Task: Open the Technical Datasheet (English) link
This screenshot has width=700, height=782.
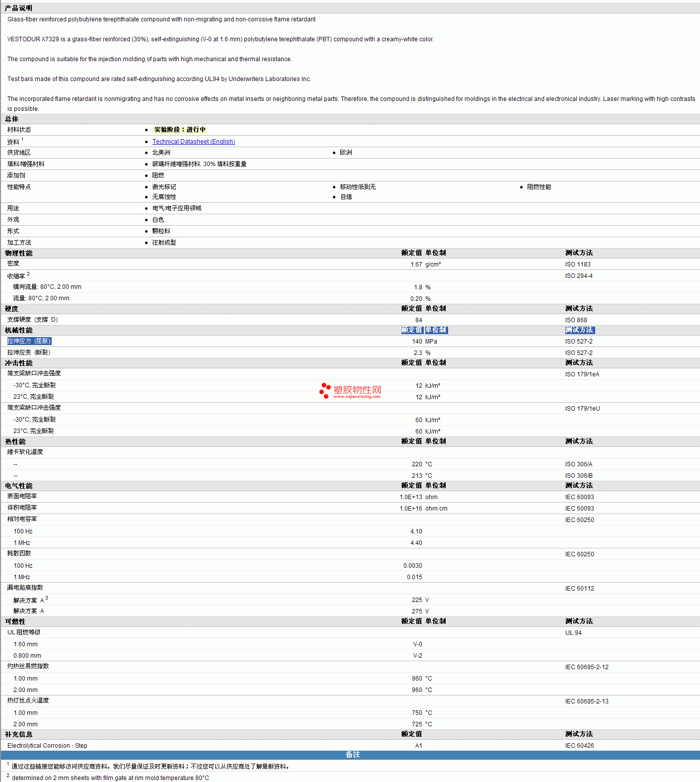Action: tap(193, 142)
